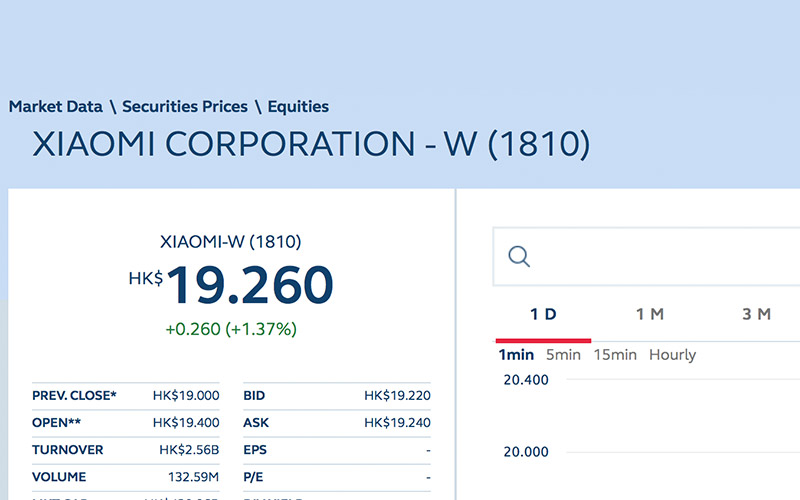Viewport: 800px width, 500px height.
Task: Select the 1 D chart tab
Action: [x=543, y=314]
